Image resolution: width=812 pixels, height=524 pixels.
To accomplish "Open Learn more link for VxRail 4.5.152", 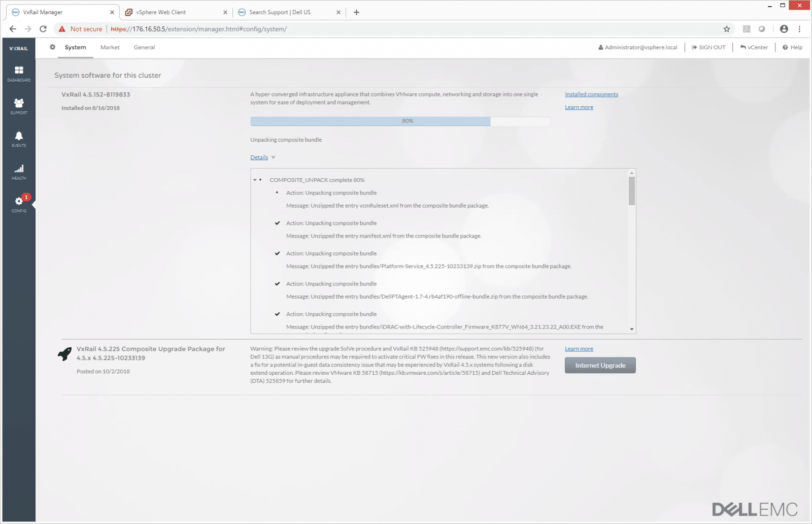I will pyautogui.click(x=579, y=107).
